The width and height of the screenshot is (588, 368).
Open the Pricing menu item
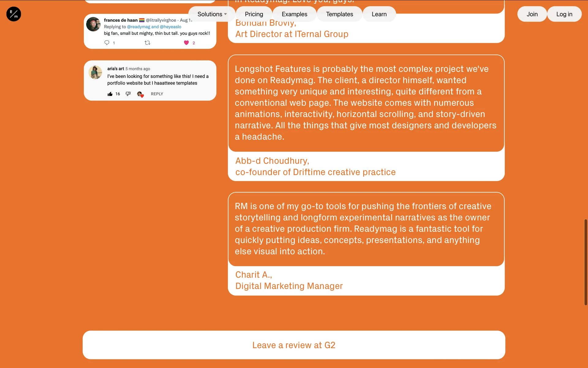tap(254, 14)
